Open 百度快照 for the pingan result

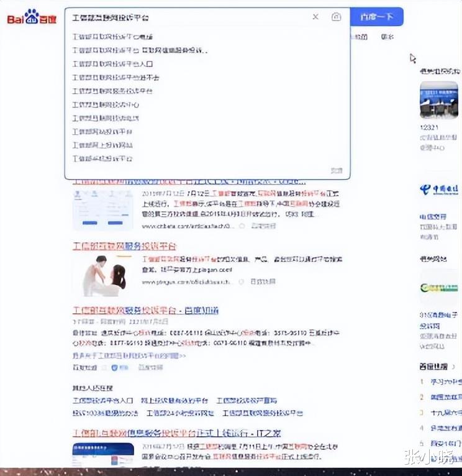(263, 281)
